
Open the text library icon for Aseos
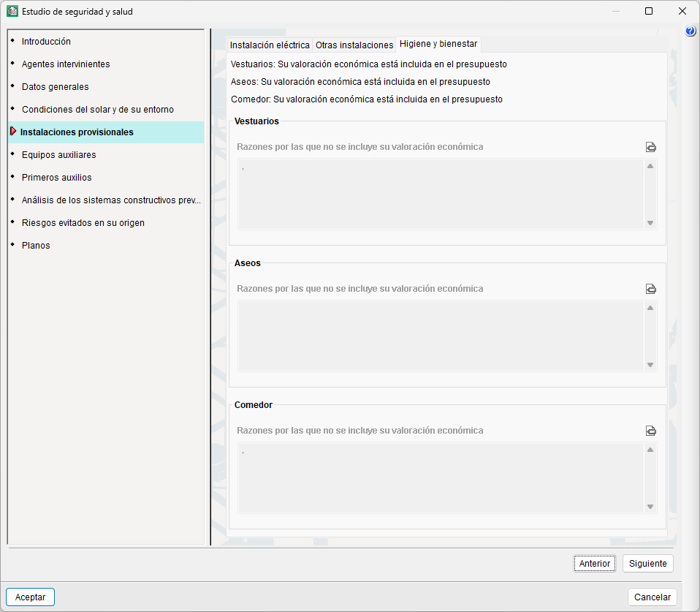(x=650, y=289)
